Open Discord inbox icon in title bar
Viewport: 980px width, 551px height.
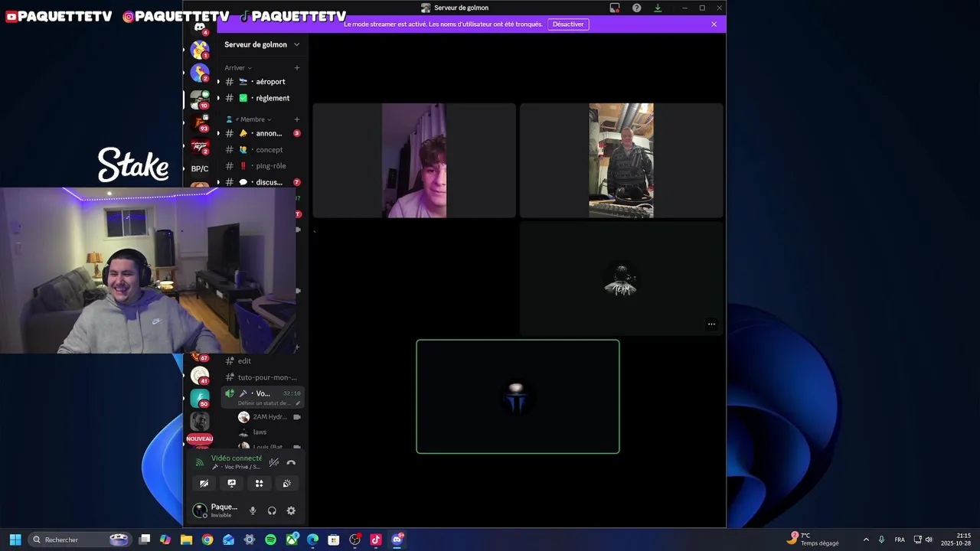point(615,8)
